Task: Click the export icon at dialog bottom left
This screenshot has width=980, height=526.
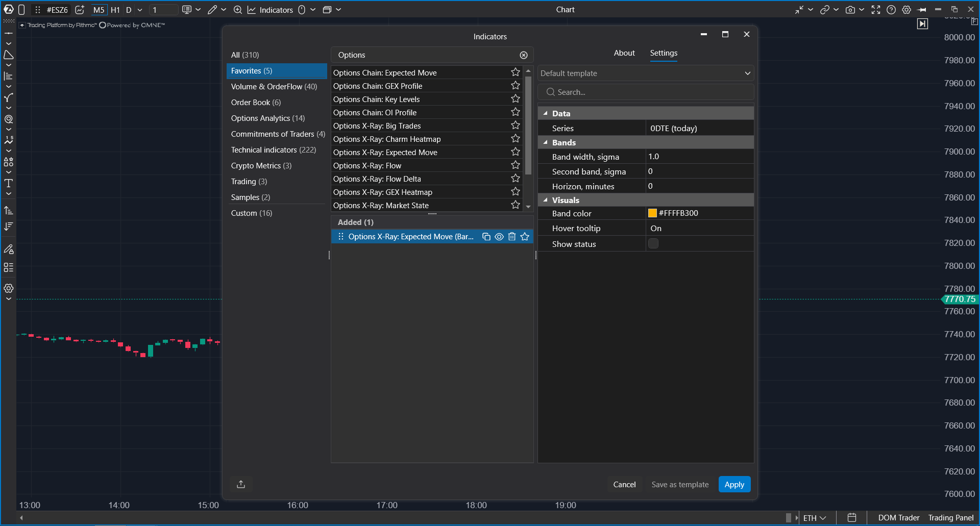Action: click(x=241, y=484)
